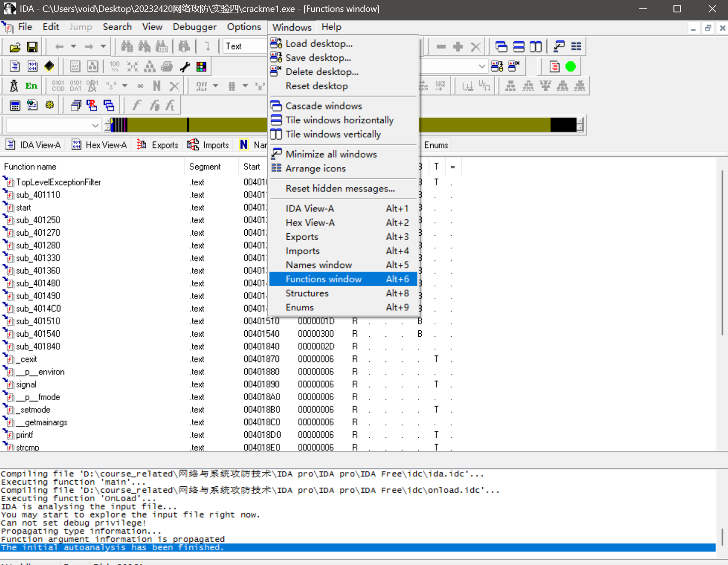The height and width of the screenshot is (565, 728).
Task: Open the calculator toolbar icon
Action: (x=15, y=105)
